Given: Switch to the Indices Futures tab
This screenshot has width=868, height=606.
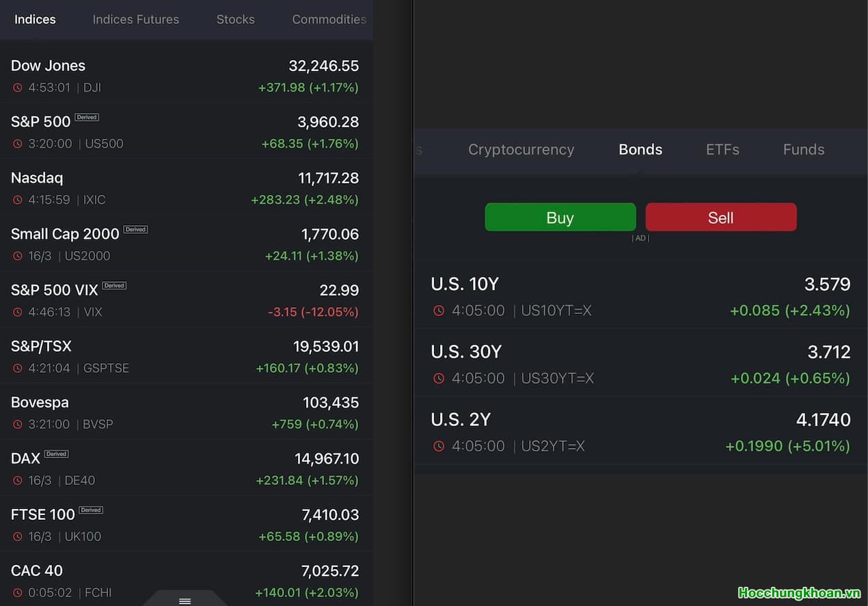Looking at the screenshot, I should (135, 19).
